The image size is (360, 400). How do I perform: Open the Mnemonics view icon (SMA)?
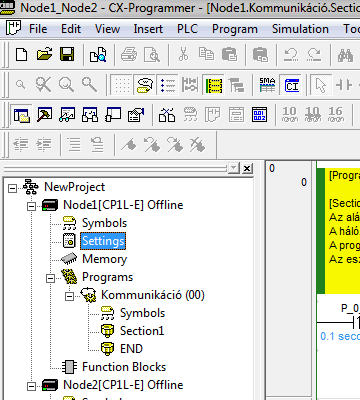267,85
